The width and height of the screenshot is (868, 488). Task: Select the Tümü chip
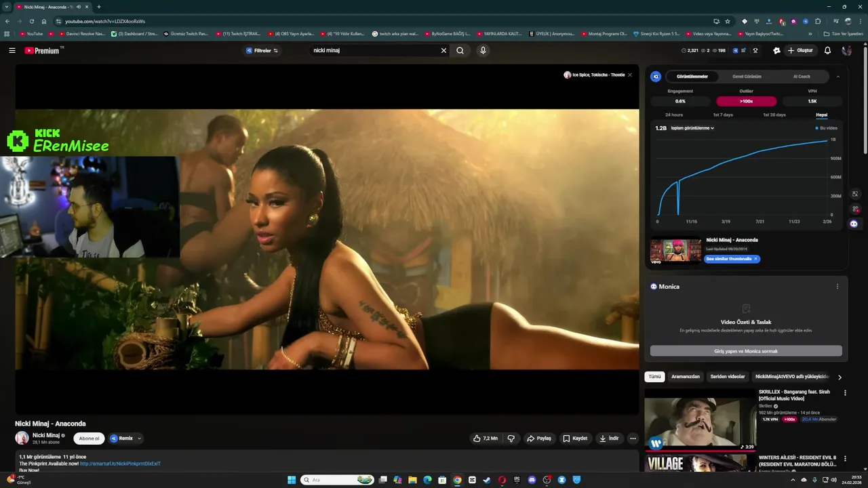coord(654,377)
